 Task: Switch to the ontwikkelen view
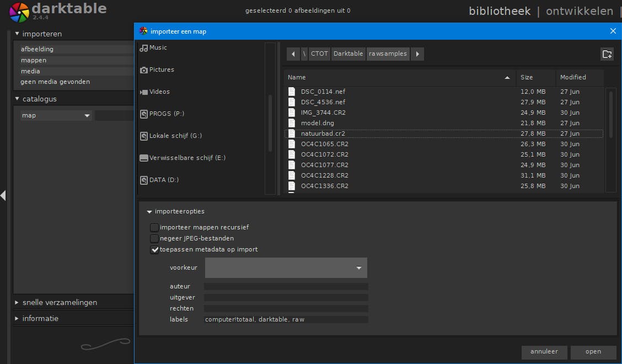click(x=579, y=11)
